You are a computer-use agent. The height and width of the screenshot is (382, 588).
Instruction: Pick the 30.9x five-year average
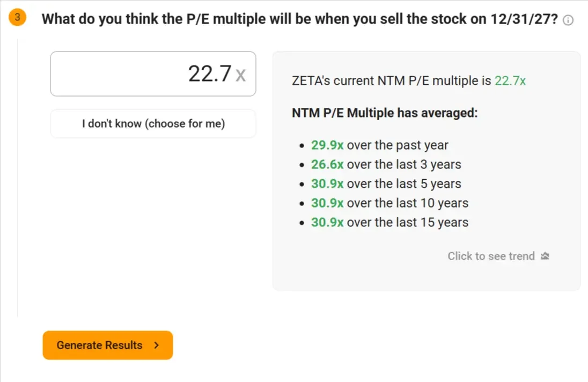[x=327, y=183]
